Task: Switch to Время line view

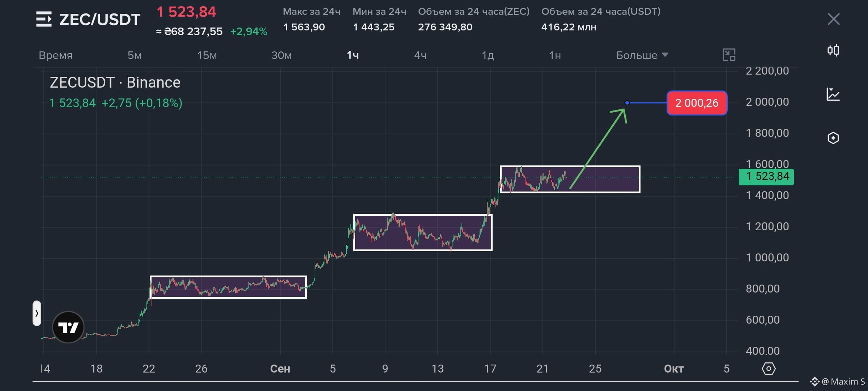Action: pyautogui.click(x=56, y=55)
